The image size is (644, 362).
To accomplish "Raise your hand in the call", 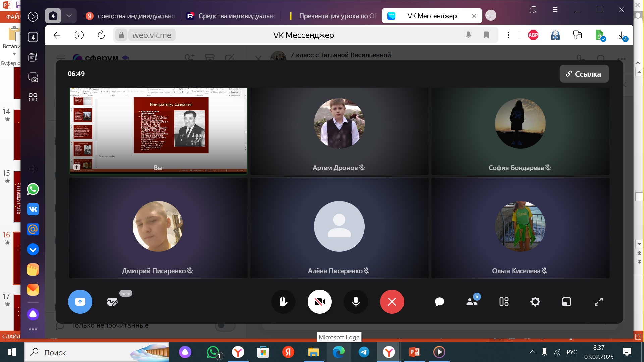I will pos(283,302).
